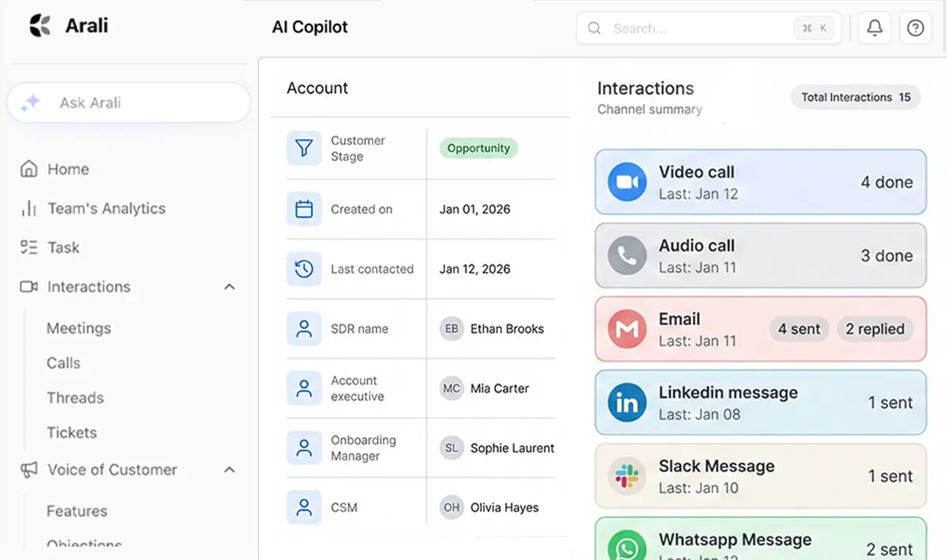Click the Video call camera icon
The width and height of the screenshot is (947, 560).
click(x=627, y=182)
